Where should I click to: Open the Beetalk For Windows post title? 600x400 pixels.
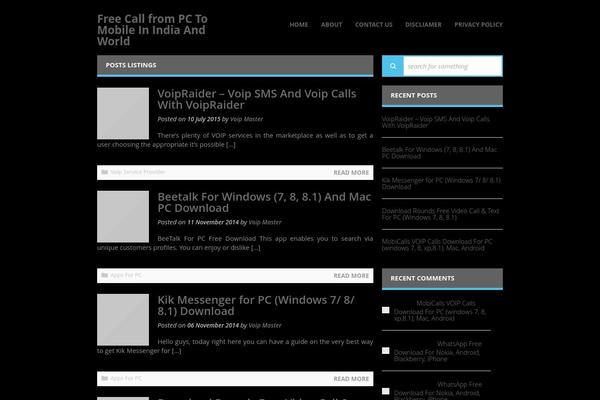pos(264,202)
